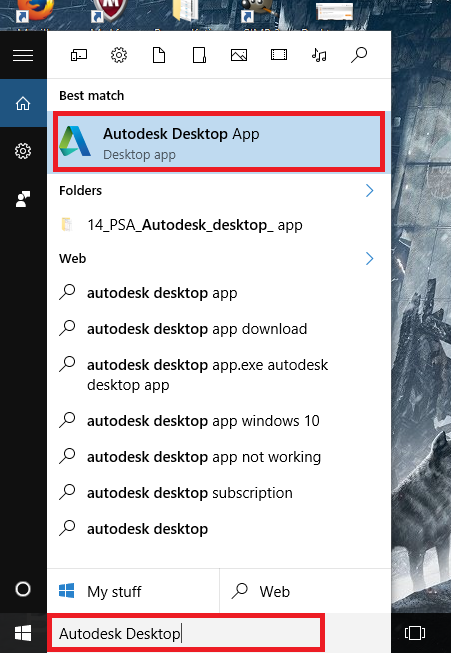Switch to Web search scope at bottom
The height and width of the screenshot is (653, 451).
[x=305, y=591]
